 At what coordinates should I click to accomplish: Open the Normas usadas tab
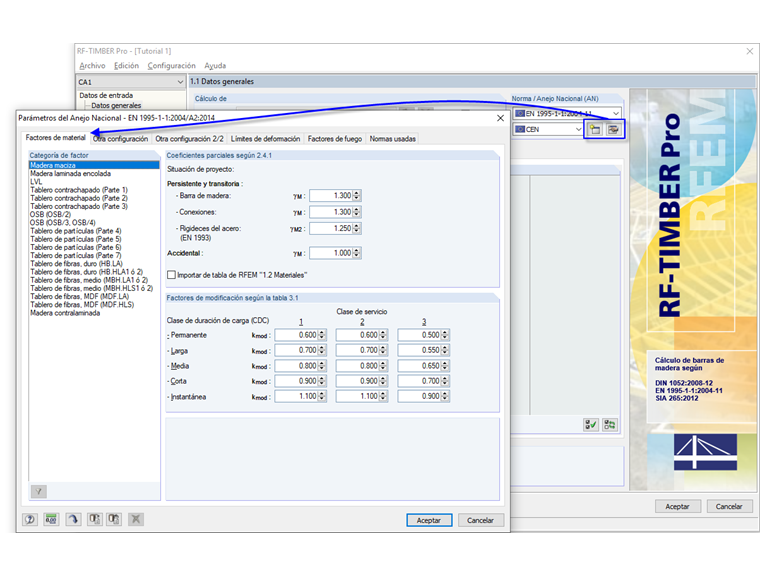(393, 139)
